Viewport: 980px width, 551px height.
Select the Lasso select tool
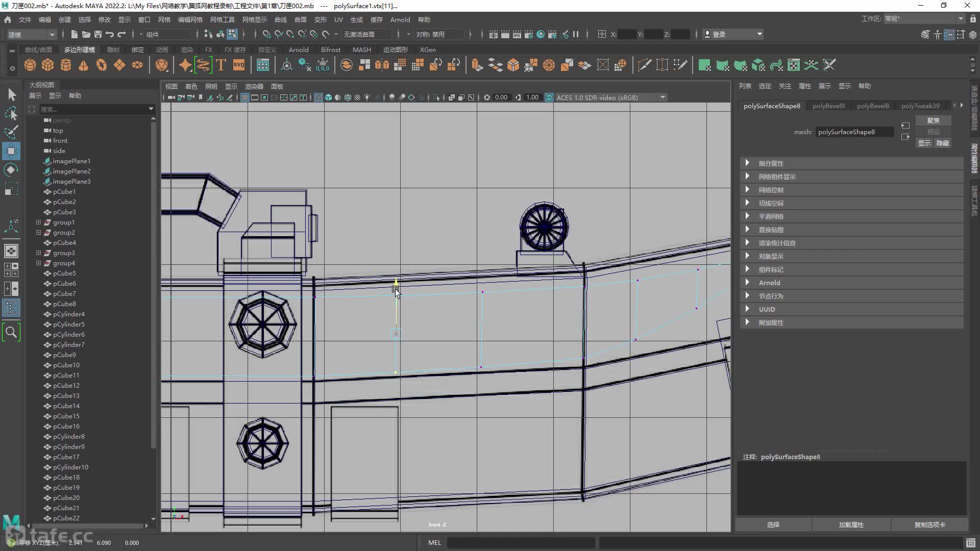11,113
